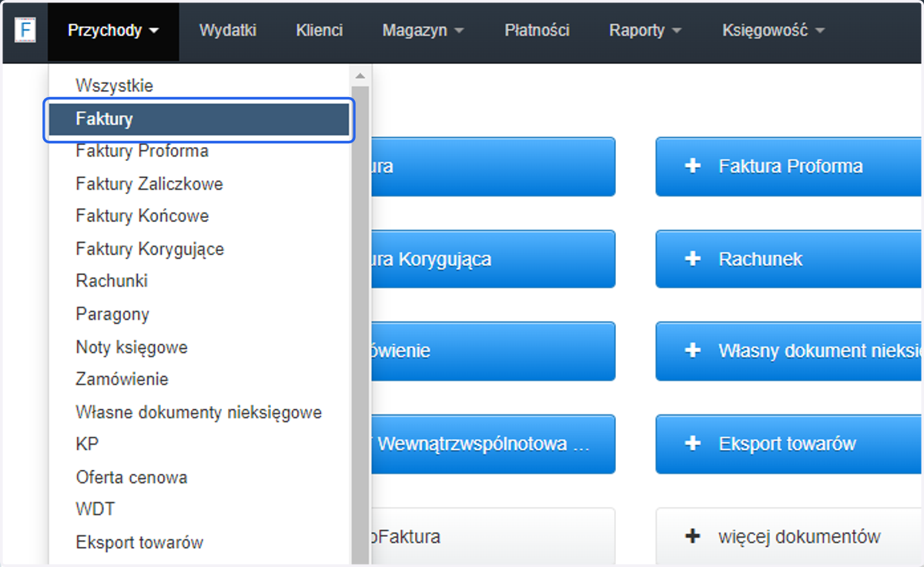Click plus icon on blue Eksport towarów

tap(693, 443)
